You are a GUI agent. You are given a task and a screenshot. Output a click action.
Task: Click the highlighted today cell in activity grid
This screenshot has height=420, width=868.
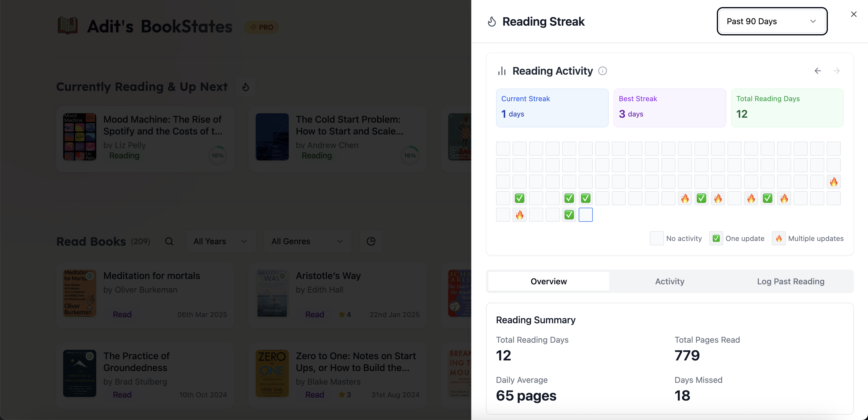pos(586,215)
